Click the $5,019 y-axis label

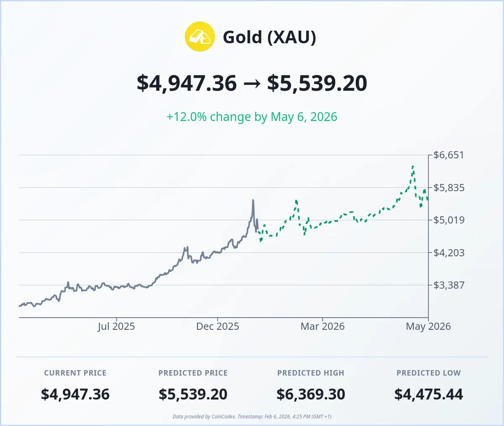coord(449,220)
